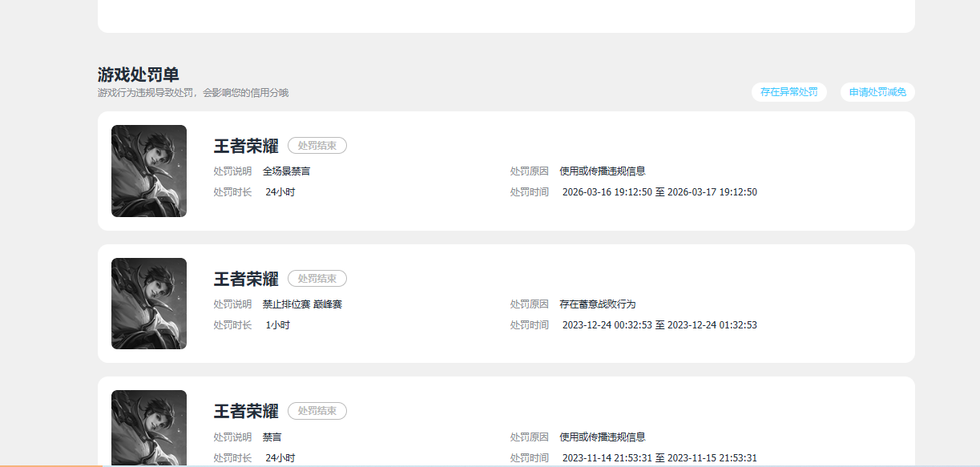980x467 pixels.
Task: Click 王者荣耀 title in the 禁止排位赛 card
Action: (x=246, y=279)
